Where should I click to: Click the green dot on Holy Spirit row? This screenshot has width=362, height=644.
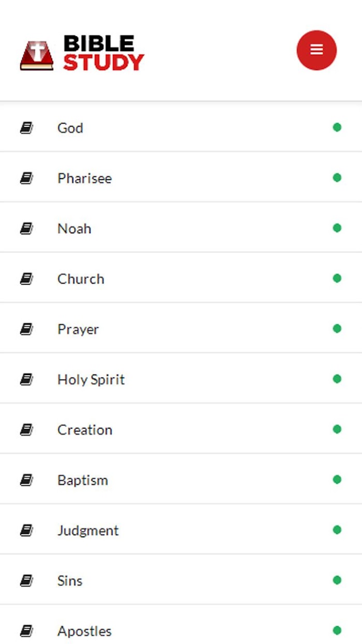337,379
